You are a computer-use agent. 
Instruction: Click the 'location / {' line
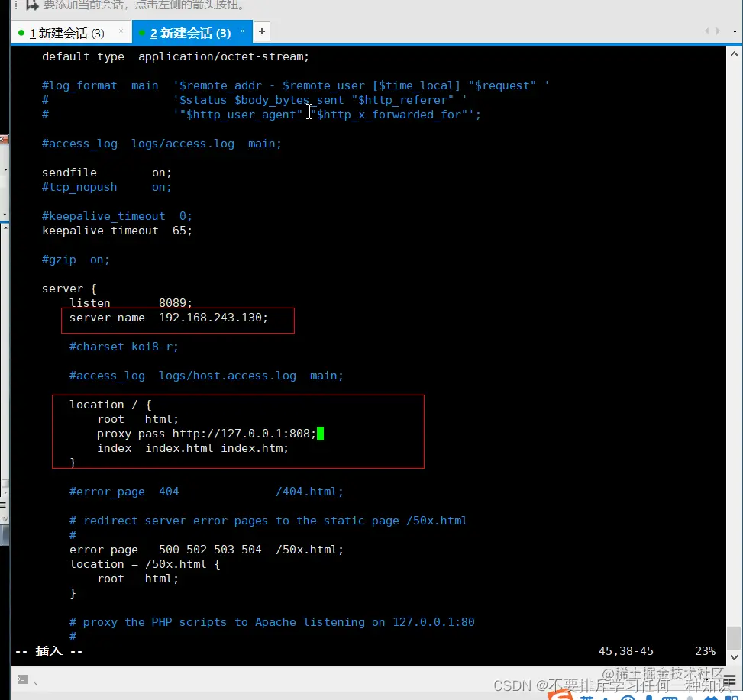[111, 405]
